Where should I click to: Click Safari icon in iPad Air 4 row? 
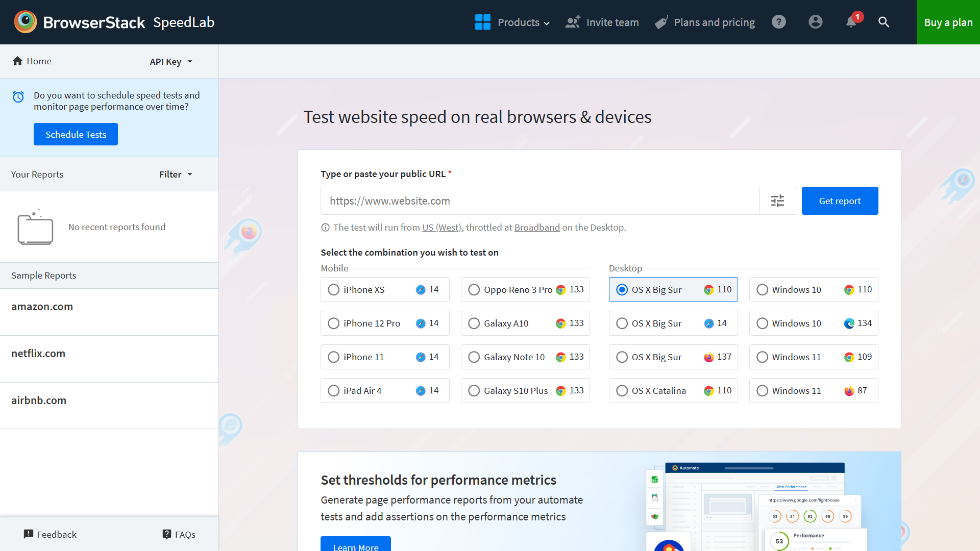pos(421,391)
